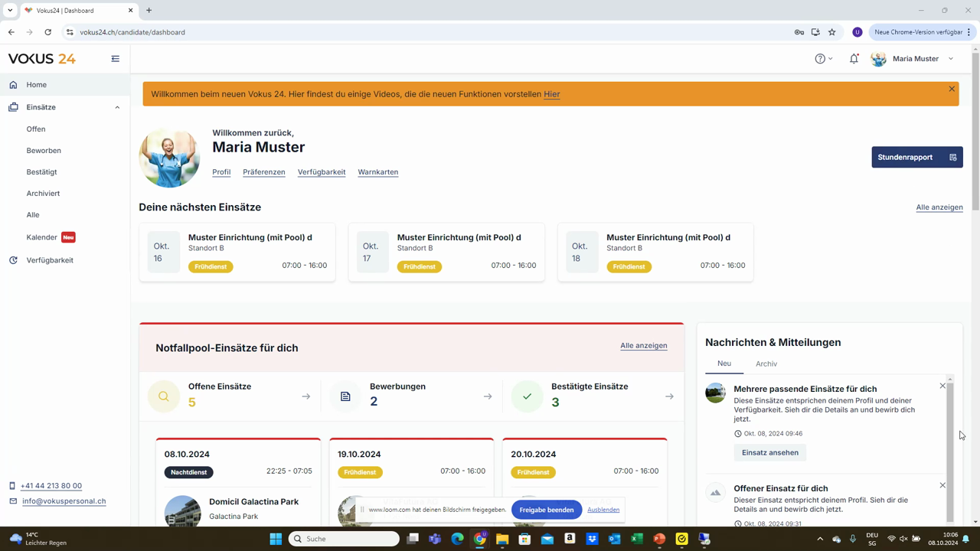Dismiss the orange welcome banner
This screenshot has width=980, height=551.
click(x=952, y=89)
